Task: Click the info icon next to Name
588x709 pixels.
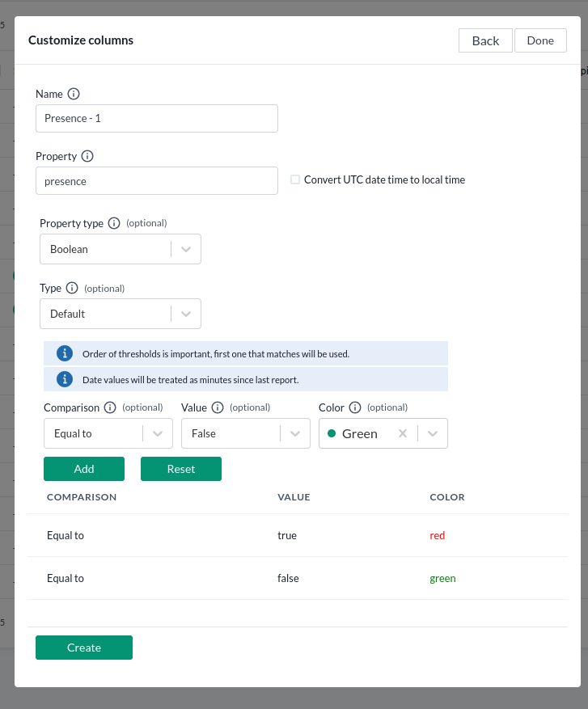Action: (x=74, y=94)
